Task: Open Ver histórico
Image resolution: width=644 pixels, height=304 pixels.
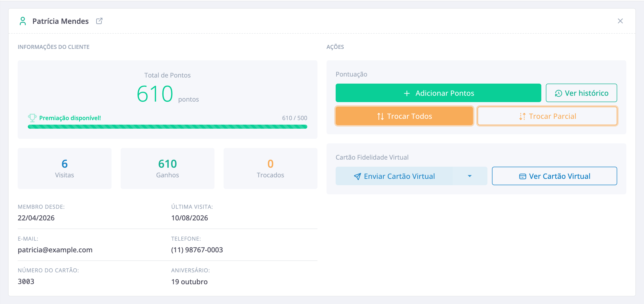Action: [x=581, y=93]
